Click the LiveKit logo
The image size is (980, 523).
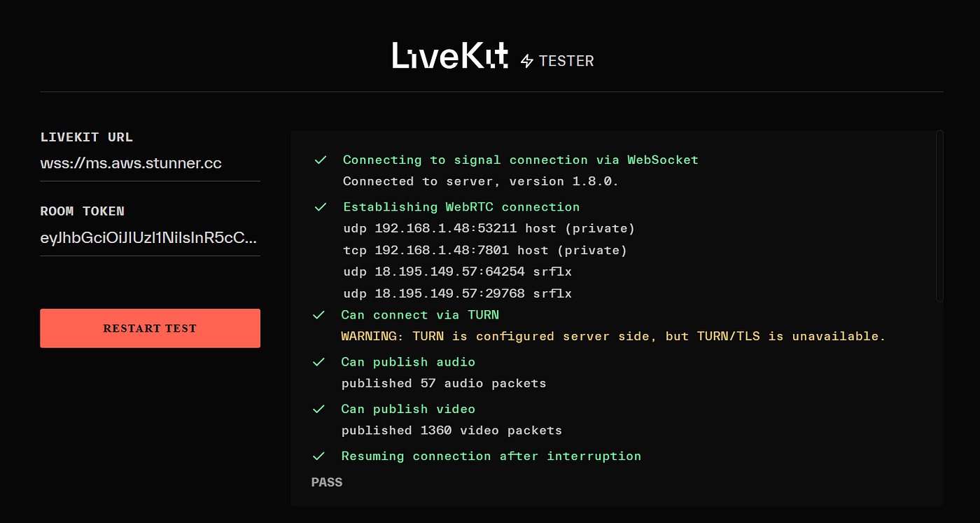point(450,55)
